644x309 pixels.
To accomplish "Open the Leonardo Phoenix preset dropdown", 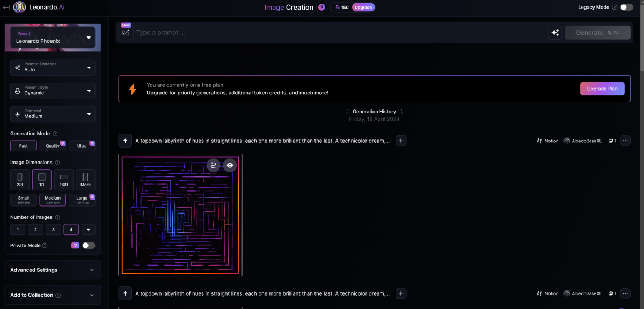I will [x=53, y=38].
